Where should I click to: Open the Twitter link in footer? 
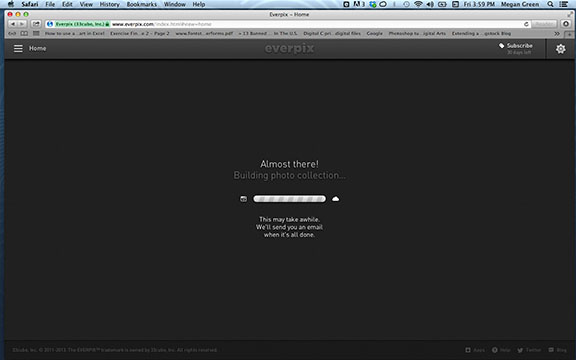(529, 350)
